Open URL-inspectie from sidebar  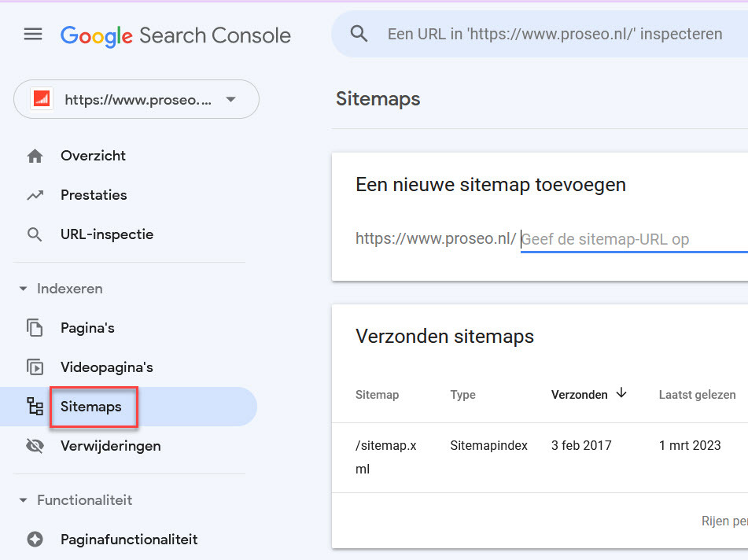pyautogui.click(x=107, y=234)
